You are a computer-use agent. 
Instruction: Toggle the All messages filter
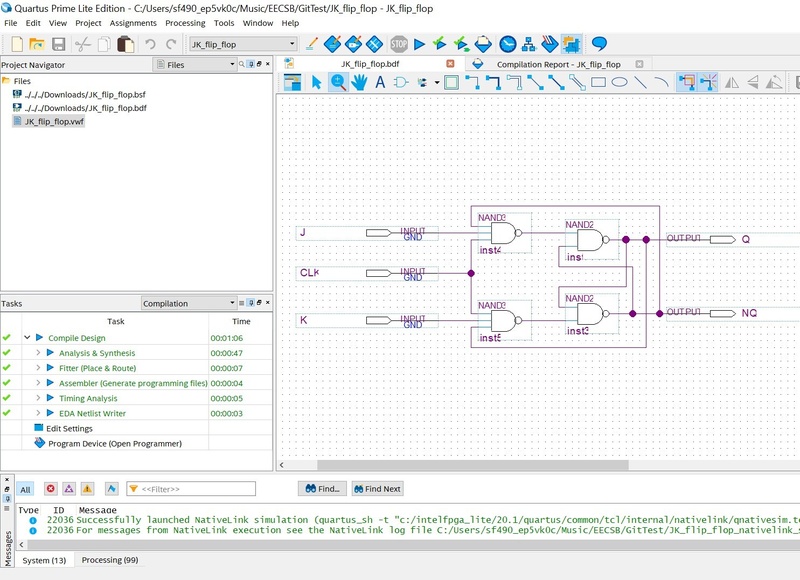[x=25, y=489]
